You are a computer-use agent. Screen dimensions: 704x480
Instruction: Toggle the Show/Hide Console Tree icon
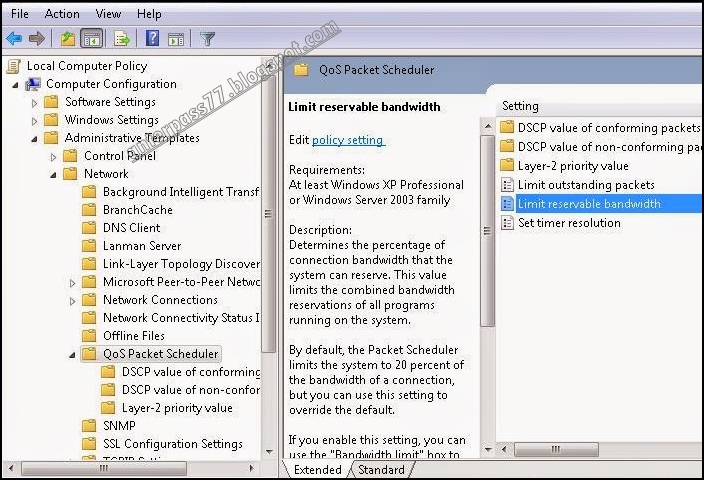[x=92, y=39]
